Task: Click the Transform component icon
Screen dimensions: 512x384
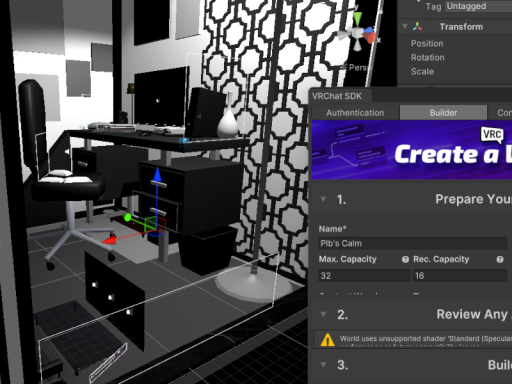Action: (x=417, y=27)
